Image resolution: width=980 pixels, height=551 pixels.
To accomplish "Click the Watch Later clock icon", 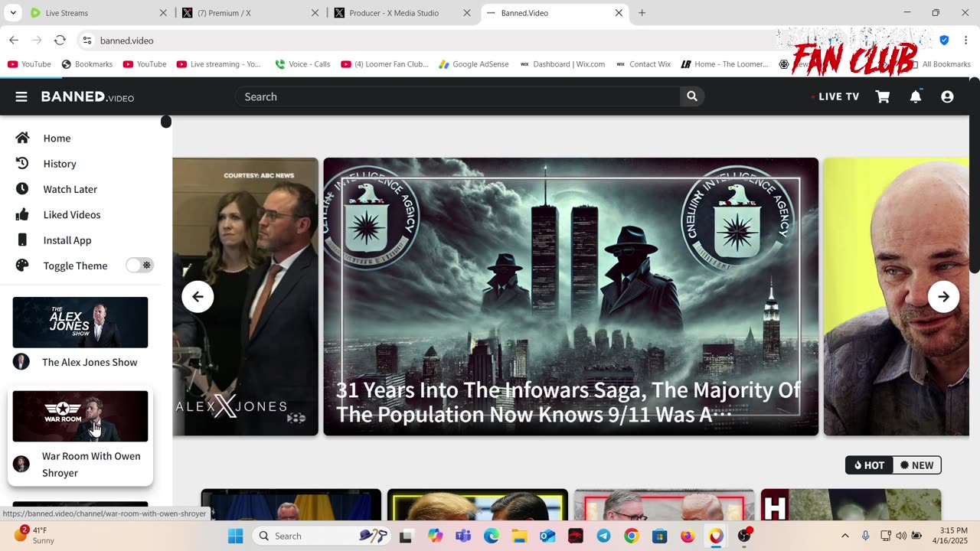I will [x=22, y=189].
